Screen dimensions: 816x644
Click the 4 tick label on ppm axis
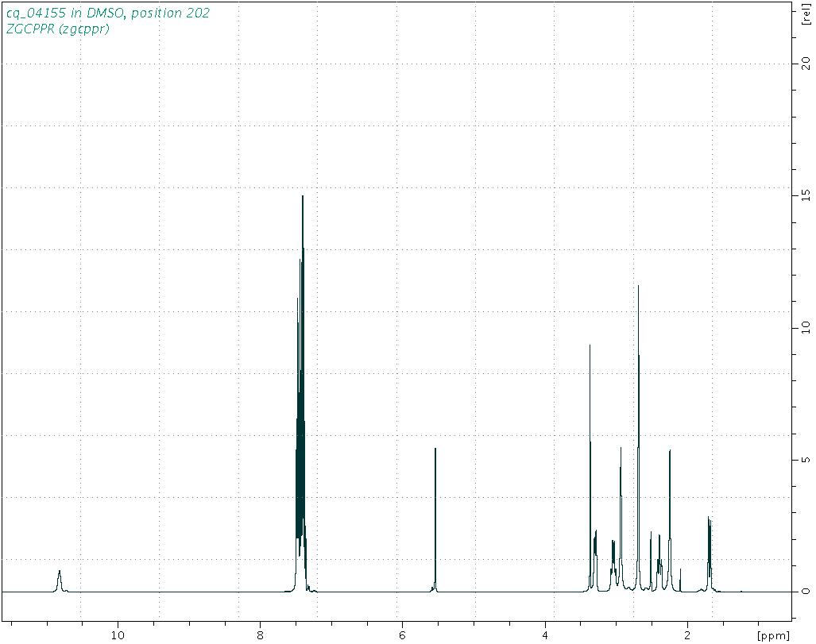pyautogui.click(x=545, y=635)
